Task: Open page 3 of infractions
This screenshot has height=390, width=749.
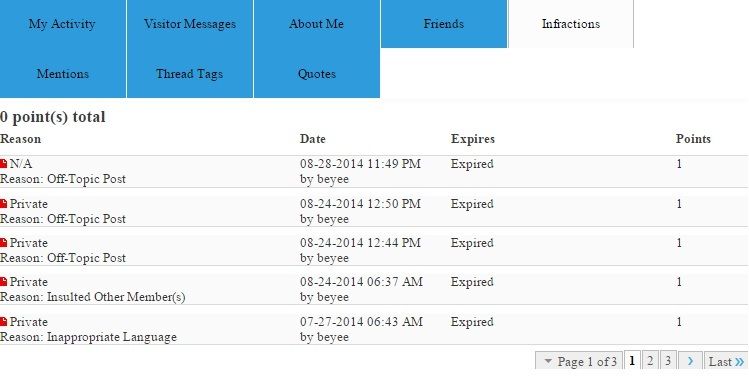Action: tap(668, 360)
